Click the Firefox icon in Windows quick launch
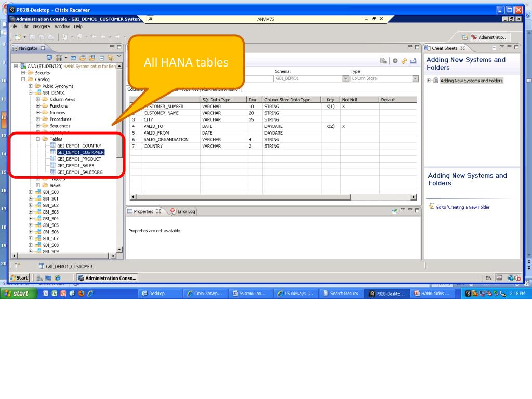 (81, 294)
